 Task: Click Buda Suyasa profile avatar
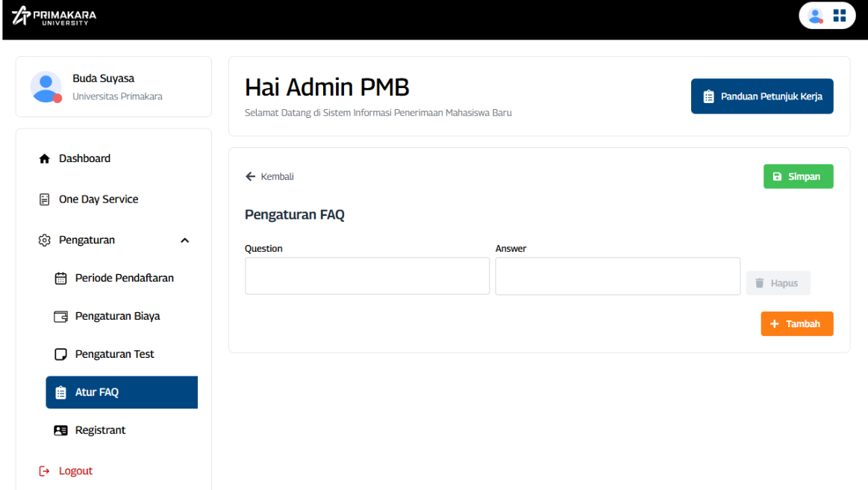pos(46,87)
